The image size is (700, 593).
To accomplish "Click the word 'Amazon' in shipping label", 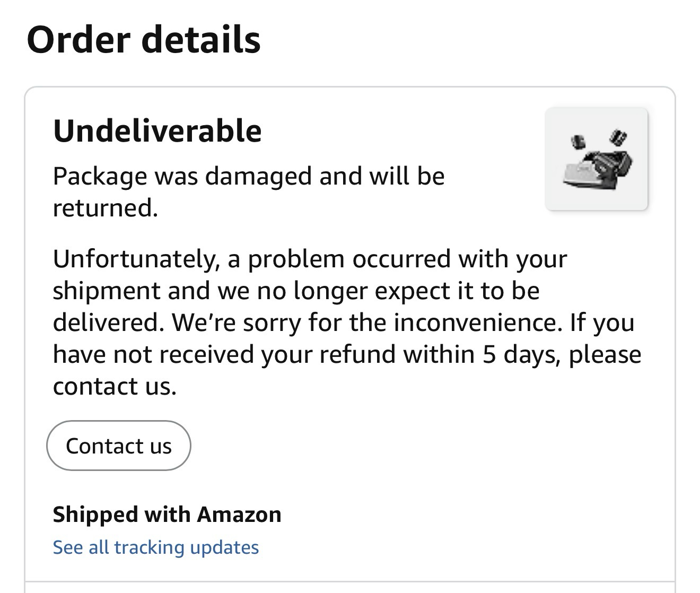I will [239, 514].
